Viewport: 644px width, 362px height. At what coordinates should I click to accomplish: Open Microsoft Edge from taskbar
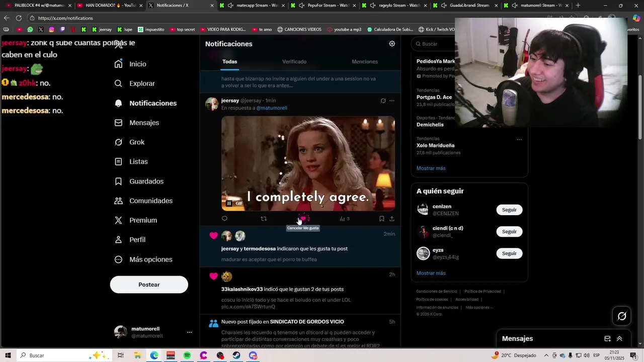click(x=154, y=355)
